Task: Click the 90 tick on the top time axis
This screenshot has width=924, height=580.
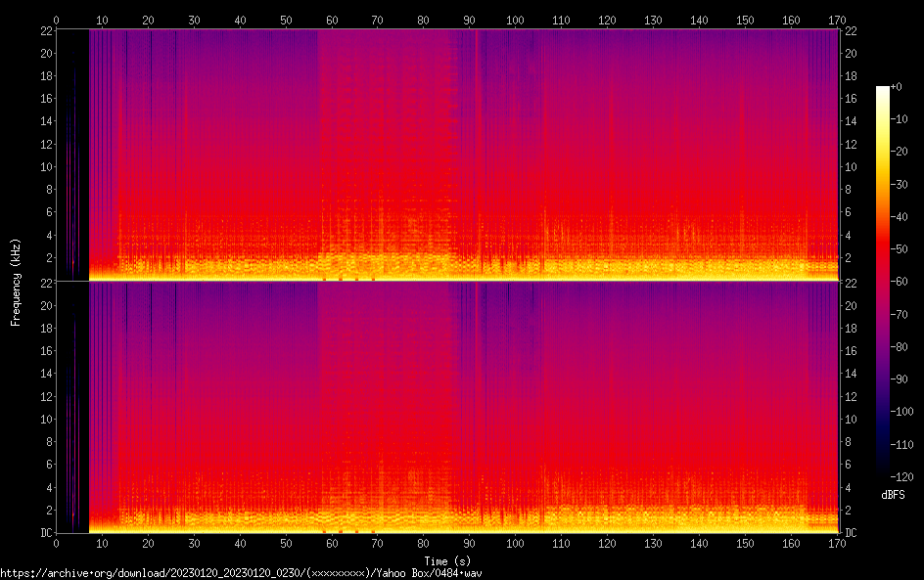Action: (469, 20)
